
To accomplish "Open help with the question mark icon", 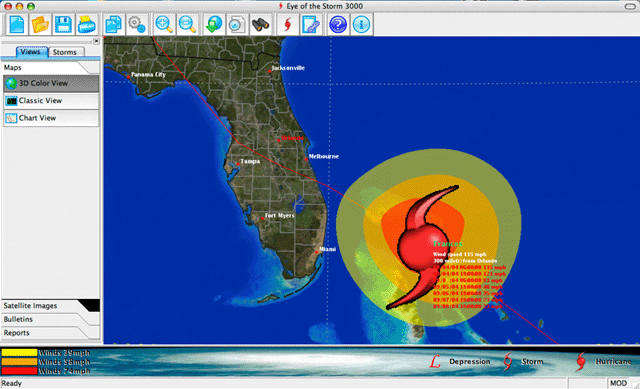I will tap(338, 24).
